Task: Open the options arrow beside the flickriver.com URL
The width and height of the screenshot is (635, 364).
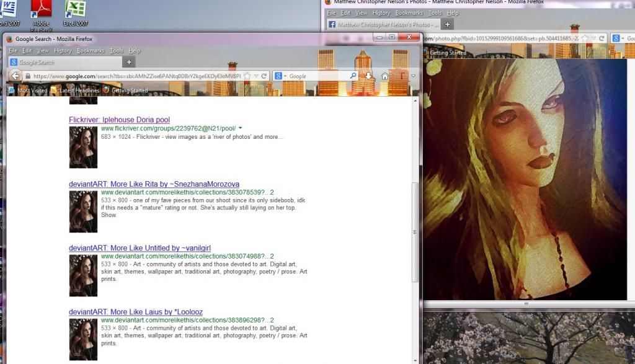Action: [x=240, y=128]
